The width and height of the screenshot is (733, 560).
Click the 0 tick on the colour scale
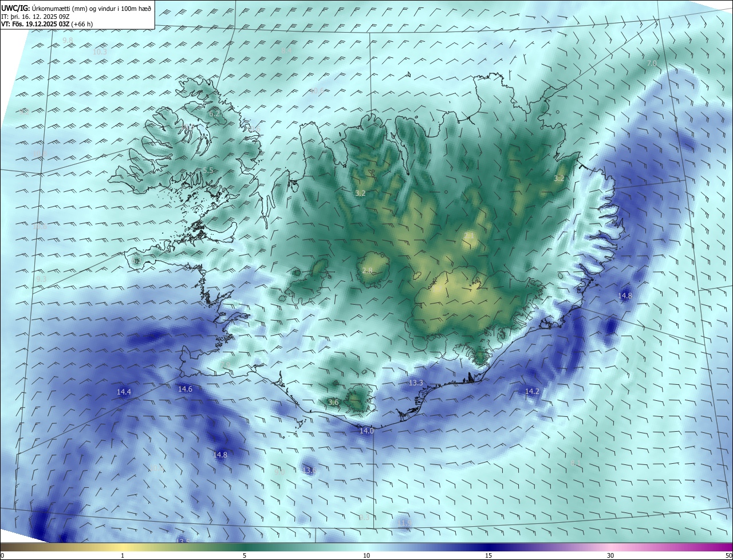[x=2, y=555]
